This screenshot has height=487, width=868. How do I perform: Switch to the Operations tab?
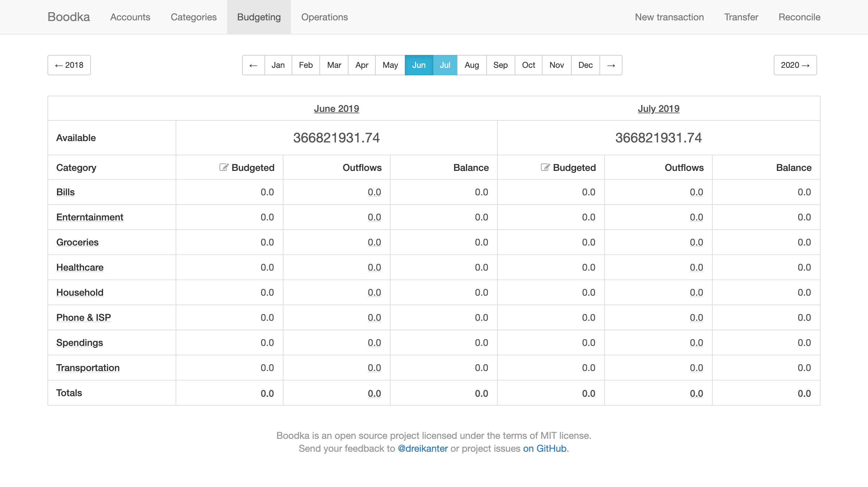tap(324, 17)
